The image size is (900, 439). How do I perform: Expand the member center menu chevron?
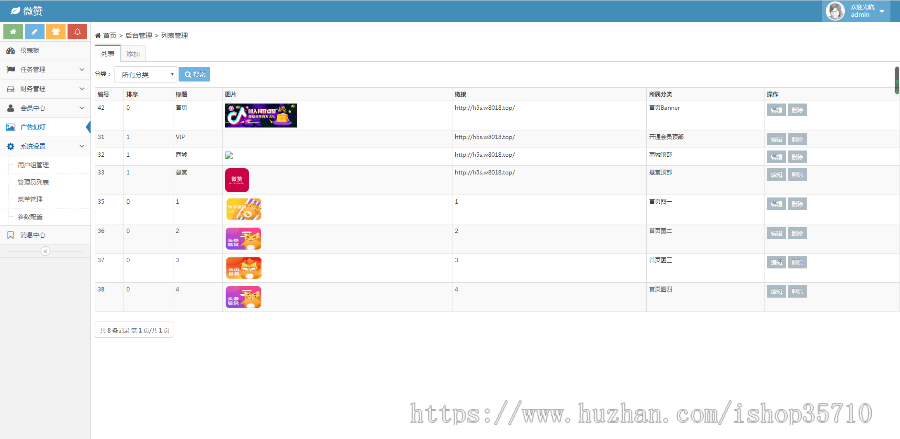82,108
